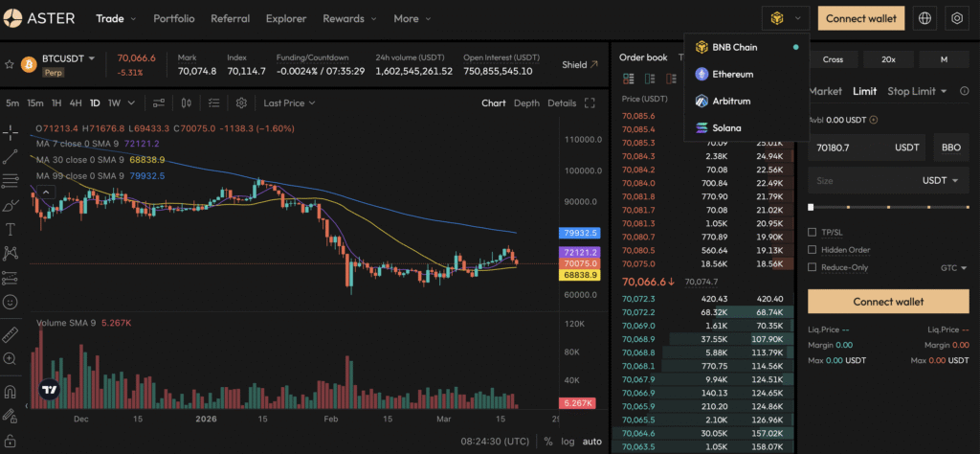Viewport: 980px width, 454px height.
Task: Click the top Connect wallet button
Action: point(861,19)
